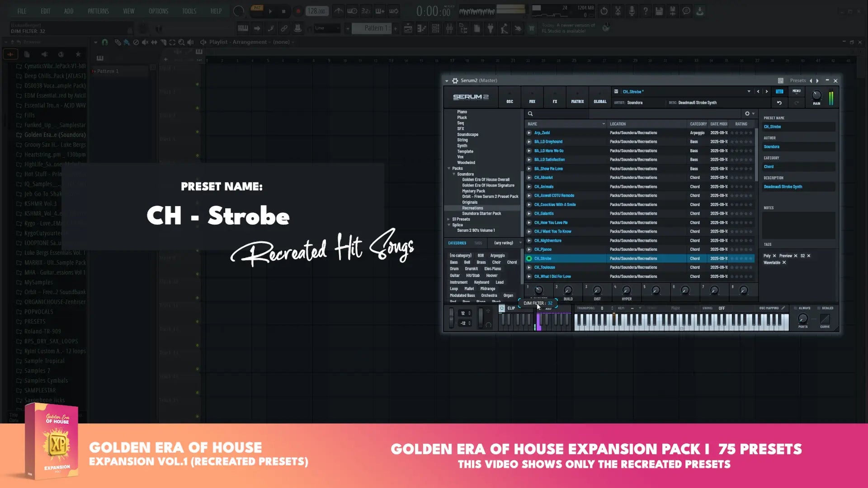Click the plugin grid icon next to Presets
Image resolution: width=868 pixels, height=488 pixels.
780,80
